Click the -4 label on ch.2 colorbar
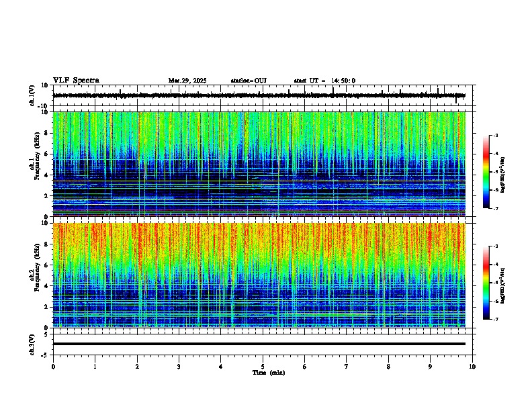The image size is (532, 411). pyautogui.click(x=496, y=264)
